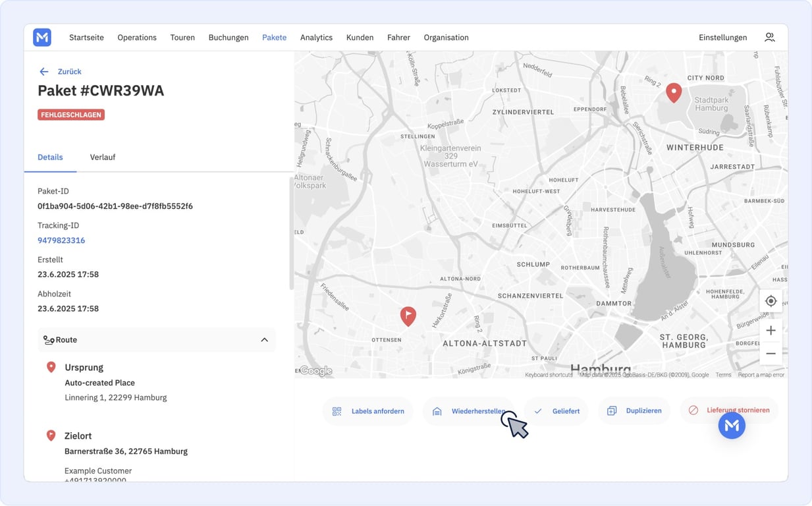
Task: Open the floating M chat bubble
Action: [x=732, y=426]
